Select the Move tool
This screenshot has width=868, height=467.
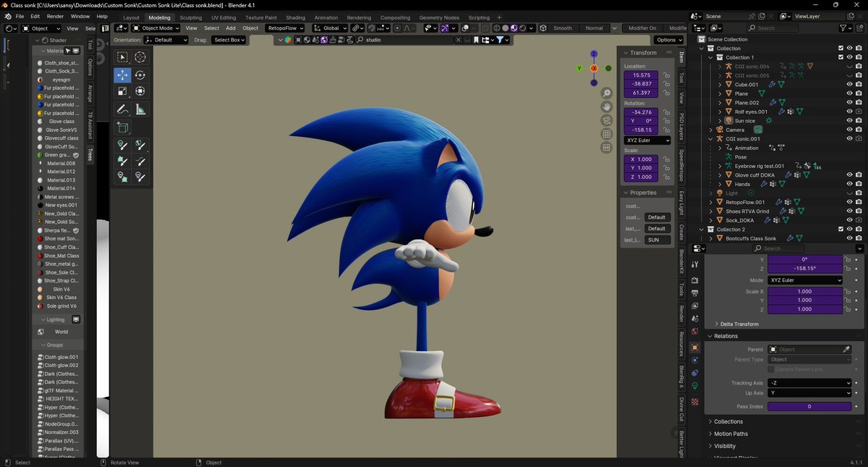[x=122, y=75]
